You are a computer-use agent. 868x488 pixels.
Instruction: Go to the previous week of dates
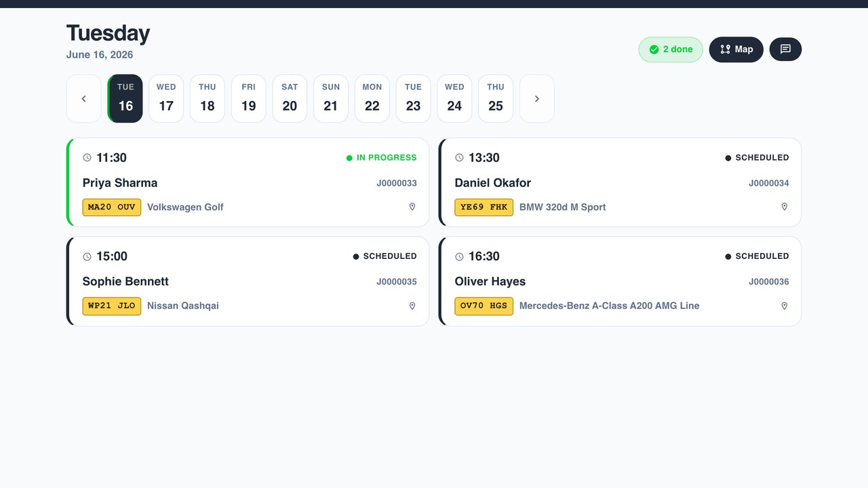point(83,98)
